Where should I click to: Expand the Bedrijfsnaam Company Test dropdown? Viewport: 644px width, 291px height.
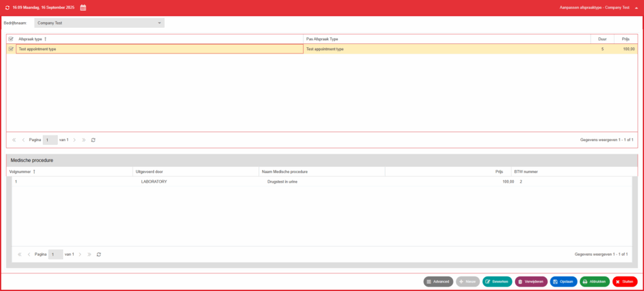point(99,23)
